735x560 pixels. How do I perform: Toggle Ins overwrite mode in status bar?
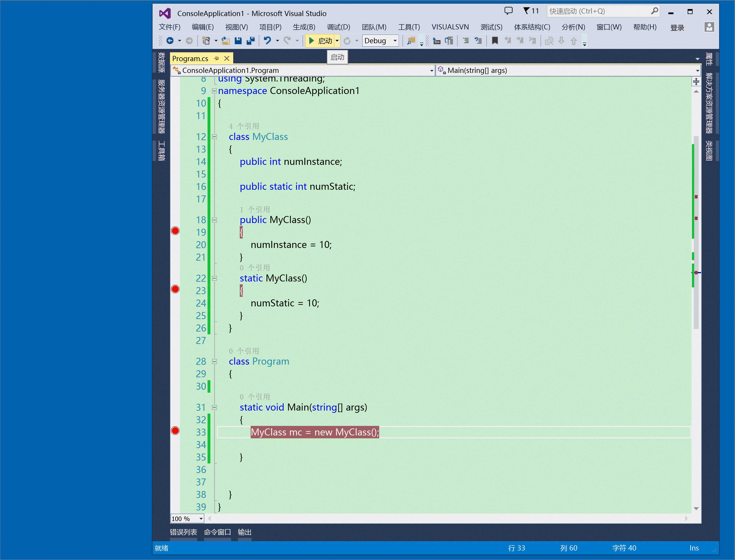694,548
